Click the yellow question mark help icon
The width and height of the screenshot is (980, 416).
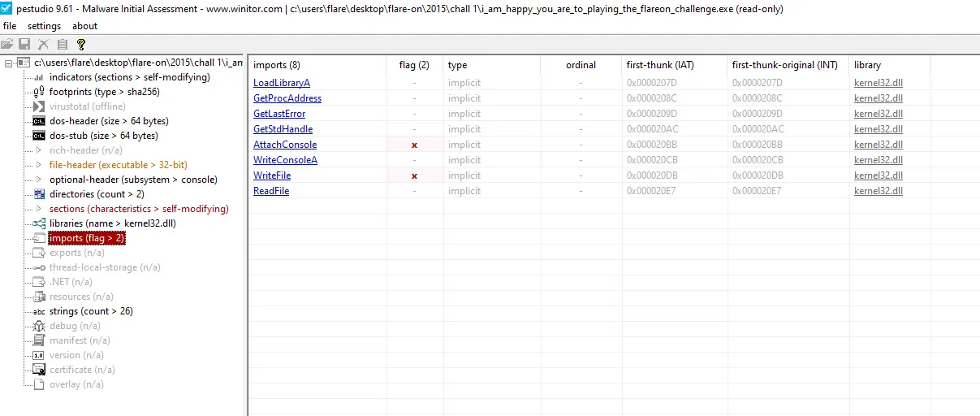(x=81, y=44)
